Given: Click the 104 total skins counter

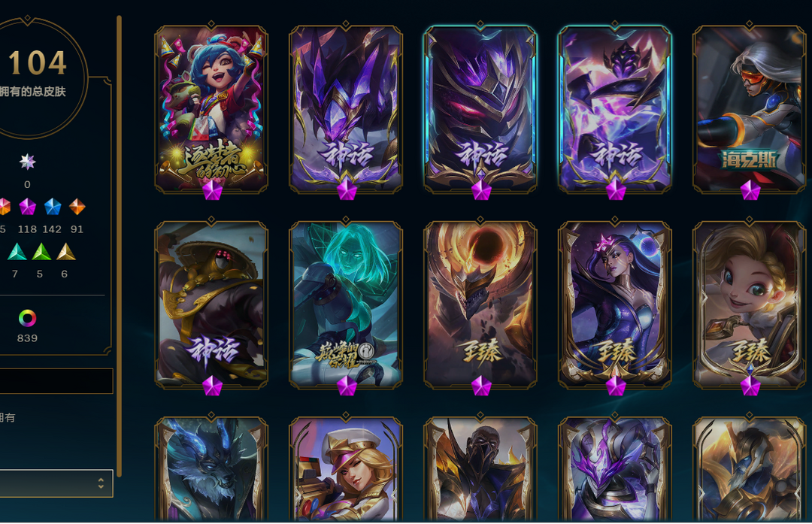Looking at the screenshot, I should [38, 62].
